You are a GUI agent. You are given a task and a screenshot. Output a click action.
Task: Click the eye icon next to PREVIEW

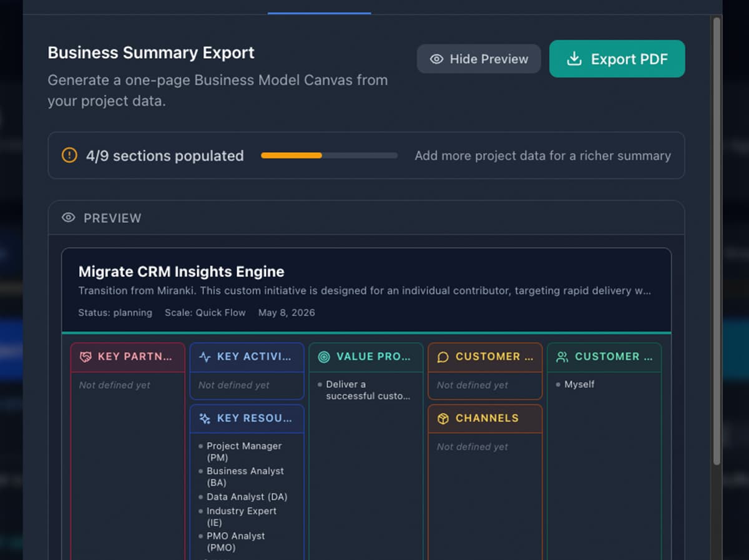pyautogui.click(x=69, y=218)
